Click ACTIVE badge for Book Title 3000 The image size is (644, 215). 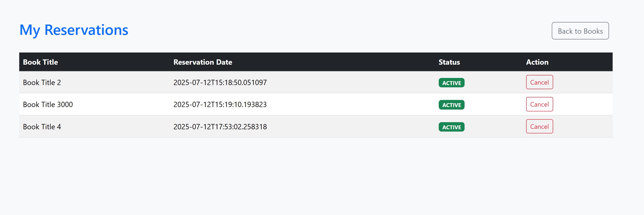pos(452,105)
